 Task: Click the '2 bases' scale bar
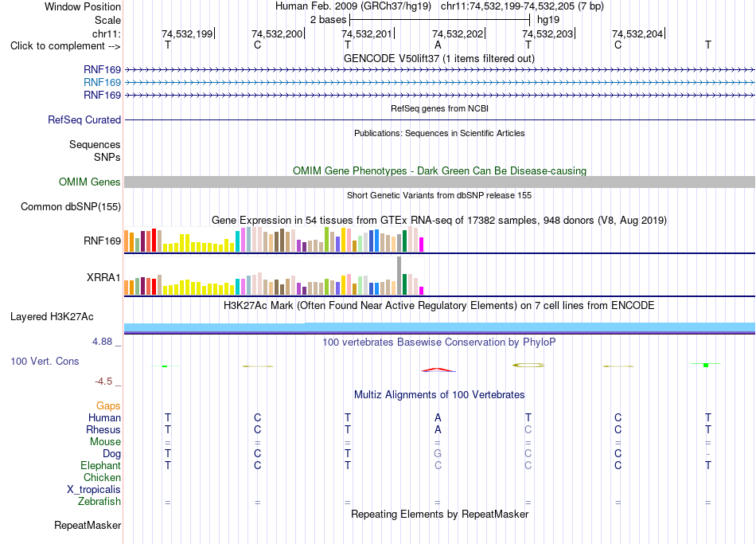(439, 20)
